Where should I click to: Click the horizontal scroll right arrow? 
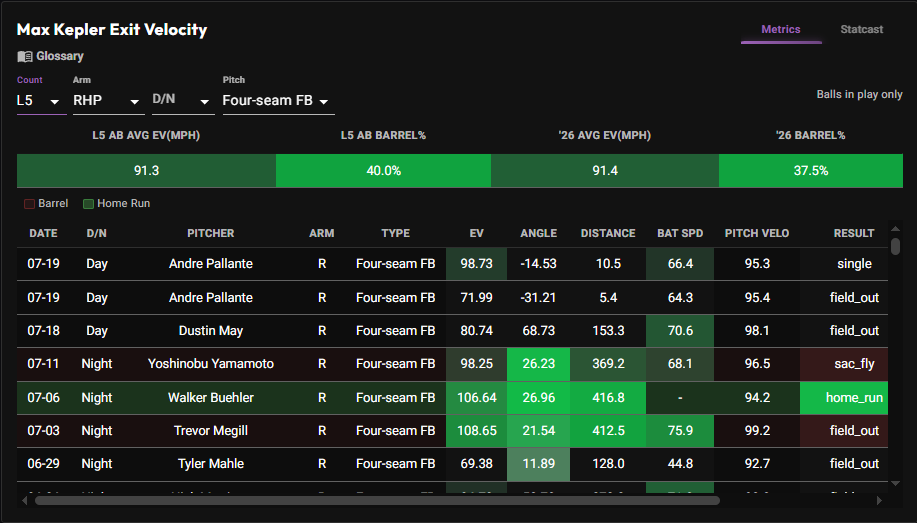[x=879, y=501]
